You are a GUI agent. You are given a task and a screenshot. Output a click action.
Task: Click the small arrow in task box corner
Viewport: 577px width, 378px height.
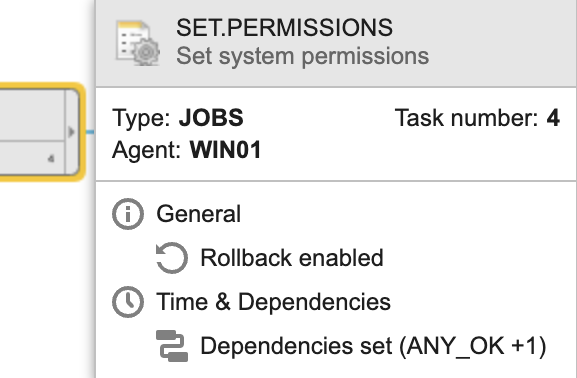tap(51, 159)
